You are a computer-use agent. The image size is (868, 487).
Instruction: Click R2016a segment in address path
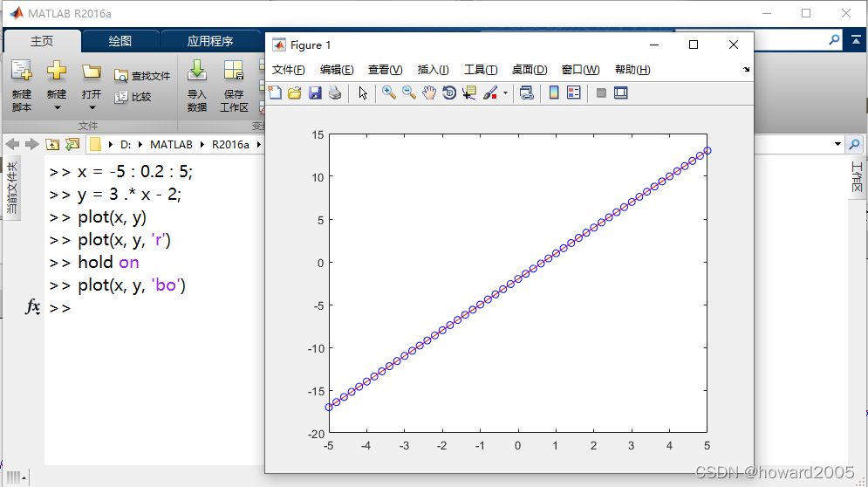point(230,145)
